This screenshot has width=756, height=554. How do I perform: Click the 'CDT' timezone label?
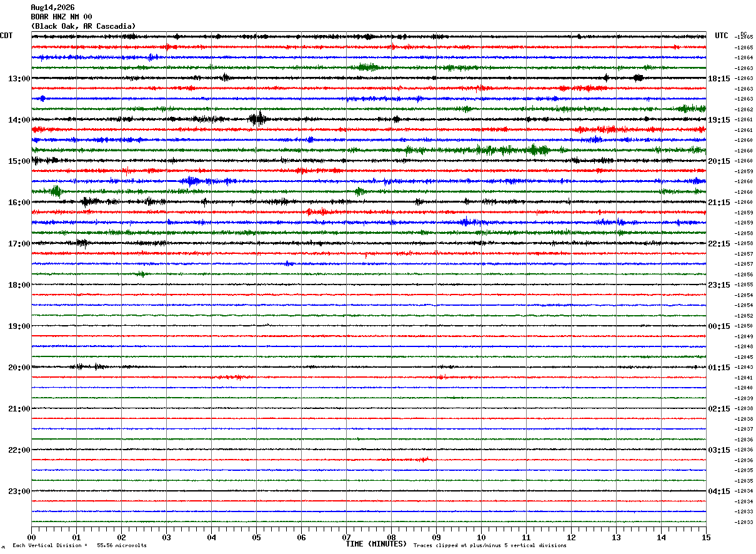pos(6,36)
